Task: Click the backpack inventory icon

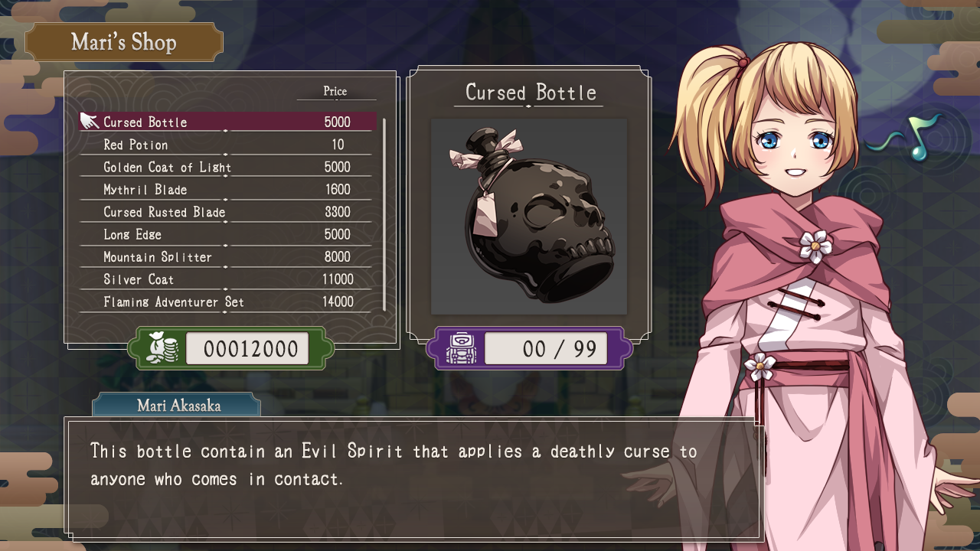Action: 461,349
